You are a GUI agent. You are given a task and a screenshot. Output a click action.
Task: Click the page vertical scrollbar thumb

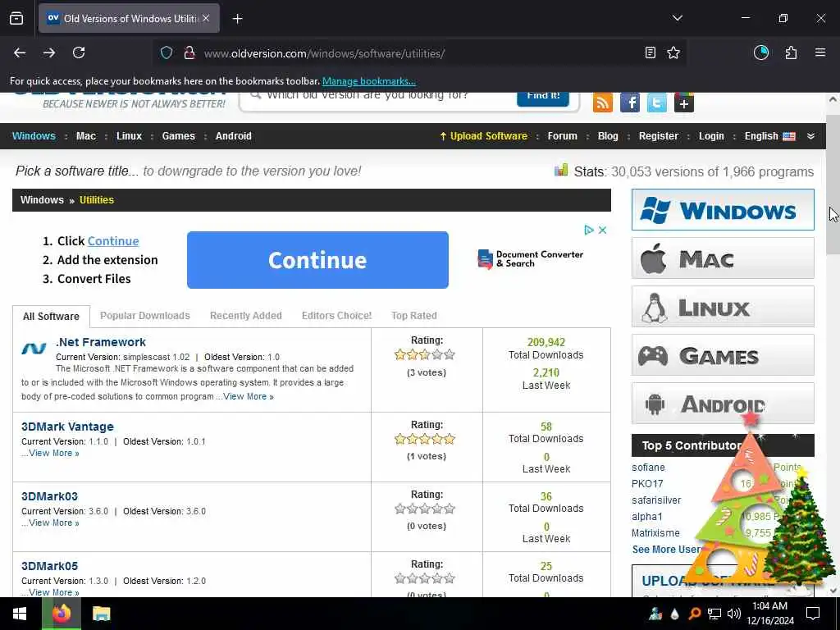tap(833, 184)
